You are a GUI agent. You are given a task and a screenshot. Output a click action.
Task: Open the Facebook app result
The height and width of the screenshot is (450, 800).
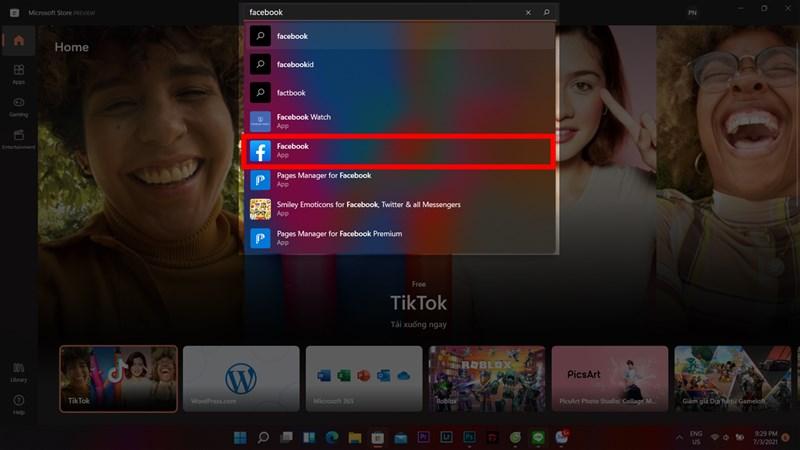pyautogui.click(x=399, y=151)
